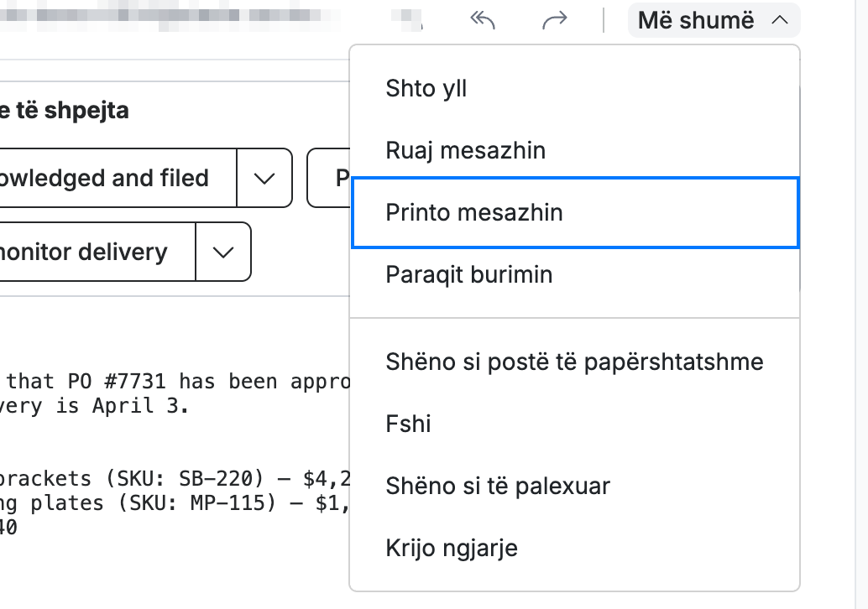Choose Shëno si të palexuar
868x609 pixels.
point(574,486)
